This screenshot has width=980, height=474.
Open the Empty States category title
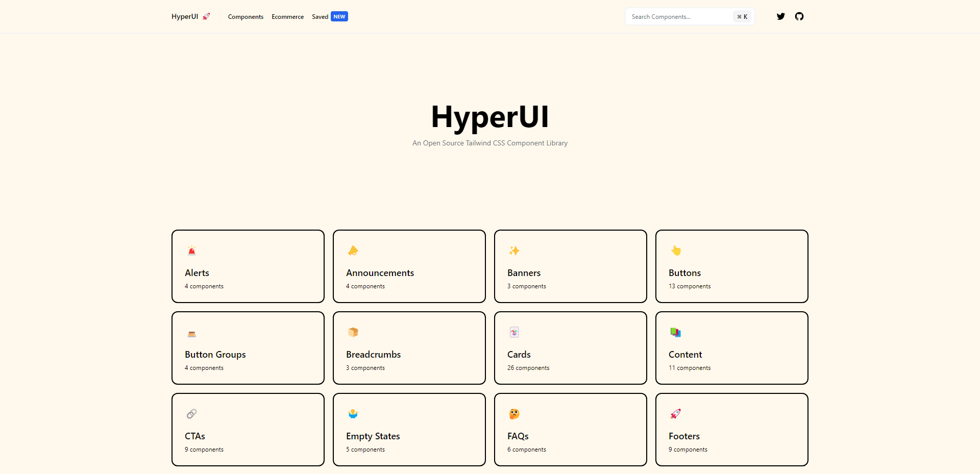(x=373, y=436)
